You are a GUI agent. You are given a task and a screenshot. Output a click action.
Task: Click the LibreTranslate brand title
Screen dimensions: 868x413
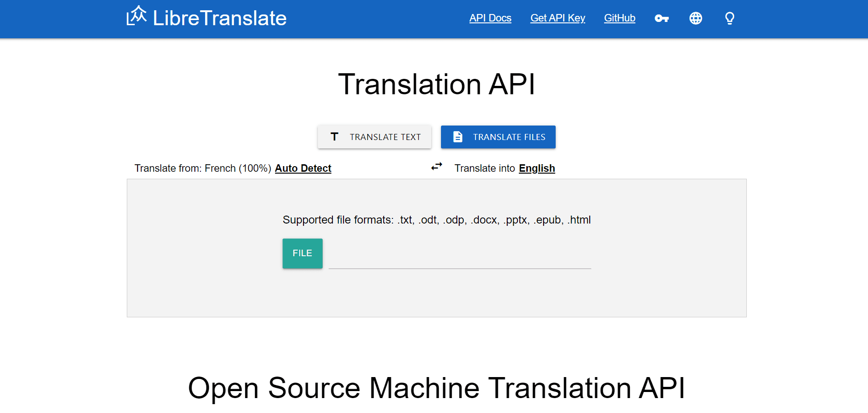pos(220,18)
